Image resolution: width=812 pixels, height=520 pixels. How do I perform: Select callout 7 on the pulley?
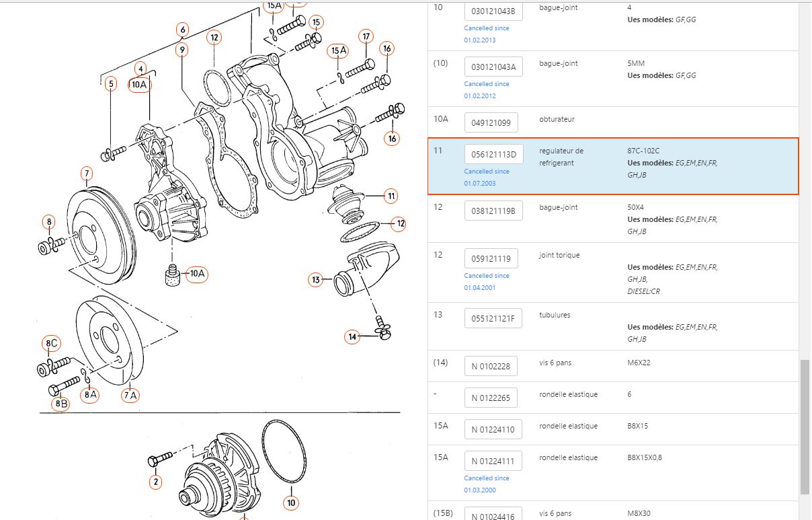(x=87, y=175)
